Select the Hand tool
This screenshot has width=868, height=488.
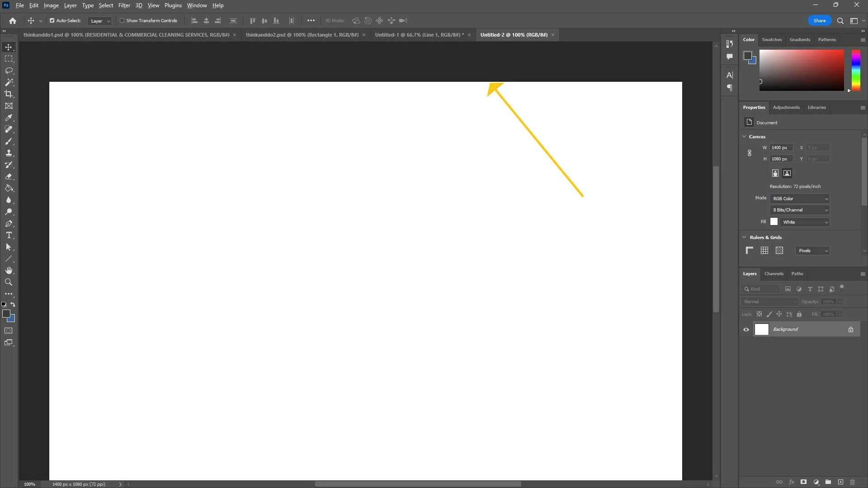(x=9, y=271)
